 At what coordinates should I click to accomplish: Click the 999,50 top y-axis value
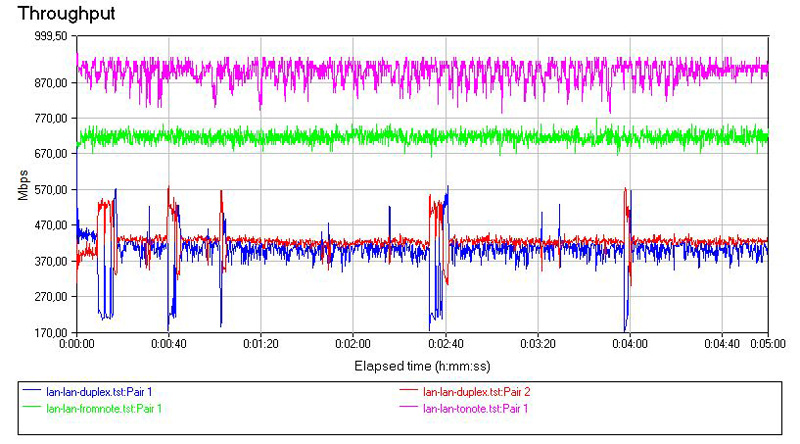(50, 35)
